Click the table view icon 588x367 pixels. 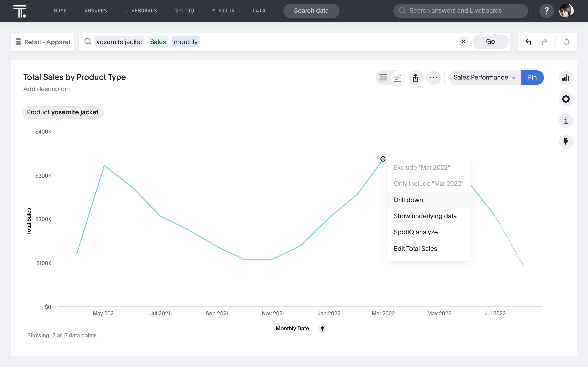pos(383,77)
